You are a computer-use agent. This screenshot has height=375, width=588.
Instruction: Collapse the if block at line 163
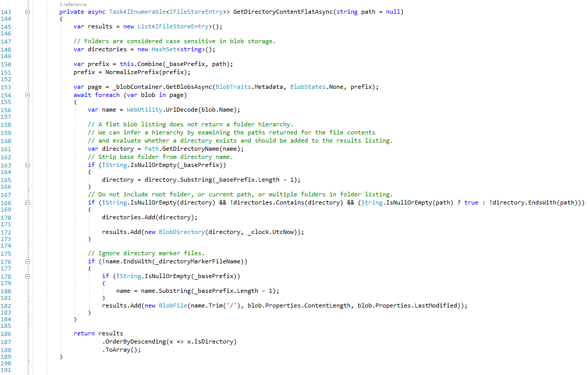[x=27, y=165]
